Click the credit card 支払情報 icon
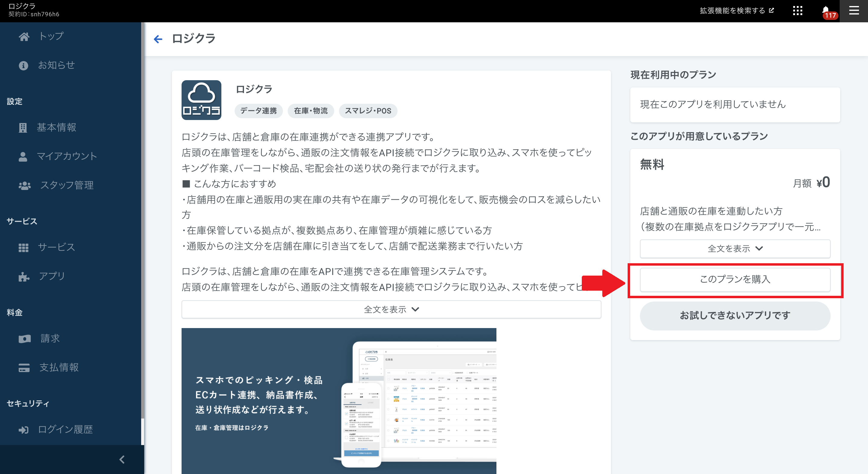868x474 pixels. 24,368
